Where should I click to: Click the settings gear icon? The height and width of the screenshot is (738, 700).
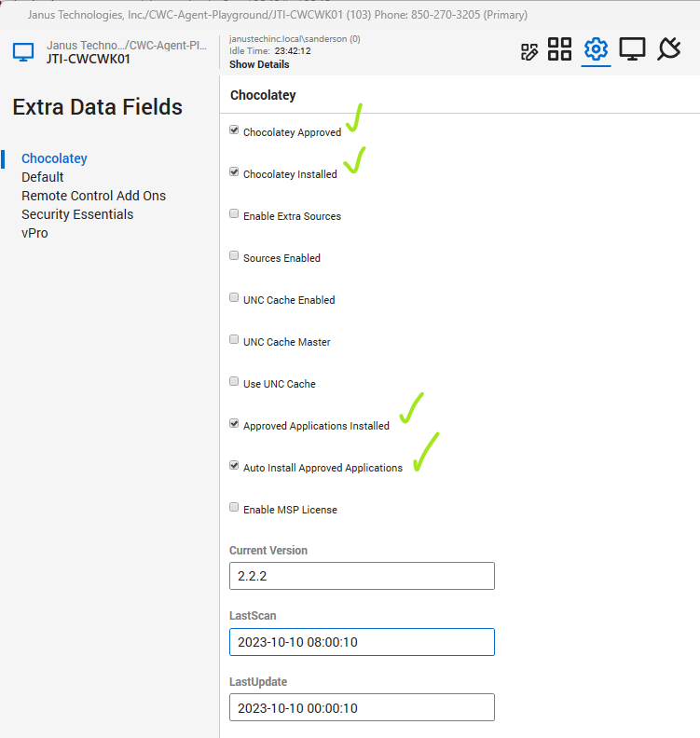point(596,49)
